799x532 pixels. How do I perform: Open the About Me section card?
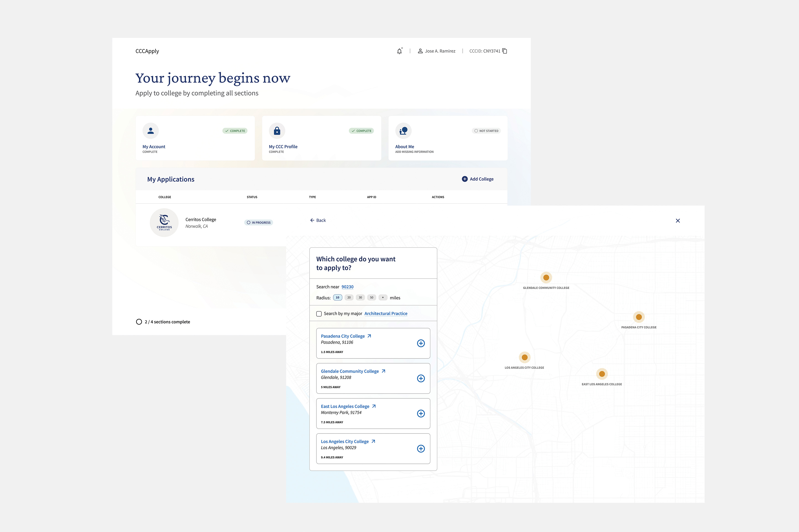[447, 138]
